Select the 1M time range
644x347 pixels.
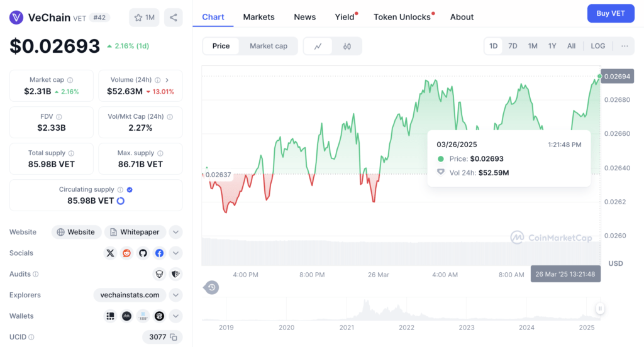click(533, 46)
